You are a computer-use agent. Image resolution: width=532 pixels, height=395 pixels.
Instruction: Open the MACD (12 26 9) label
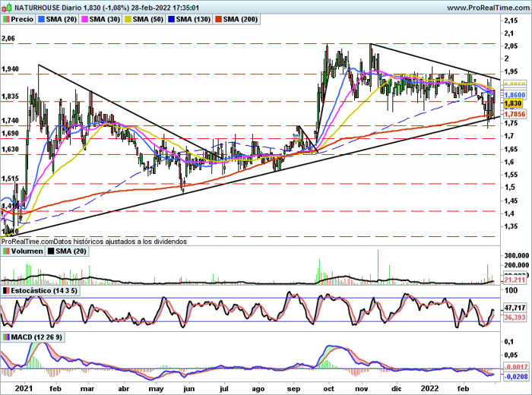(33, 337)
